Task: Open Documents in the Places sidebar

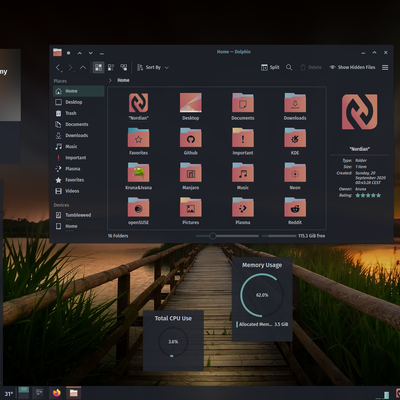Action: click(79, 124)
